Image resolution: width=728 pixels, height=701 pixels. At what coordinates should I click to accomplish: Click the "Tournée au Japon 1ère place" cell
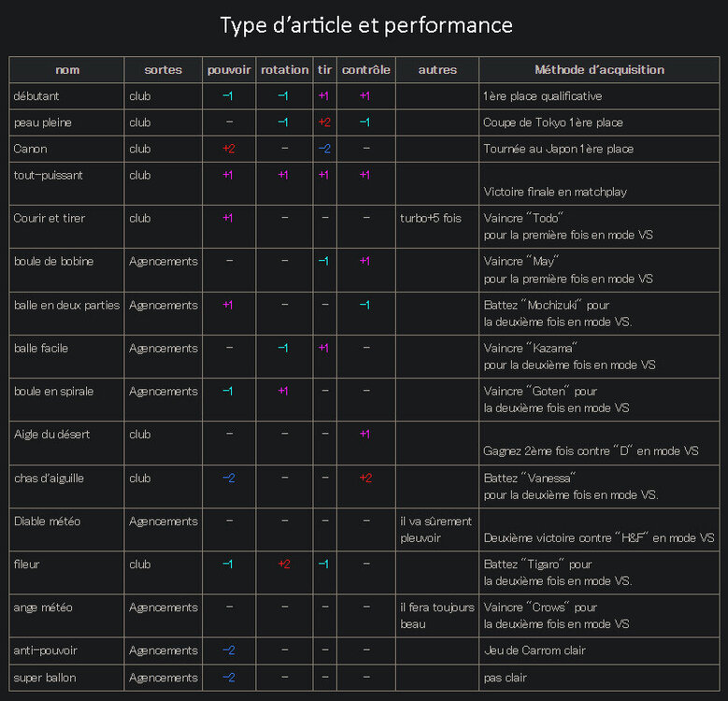click(x=558, y=149)
